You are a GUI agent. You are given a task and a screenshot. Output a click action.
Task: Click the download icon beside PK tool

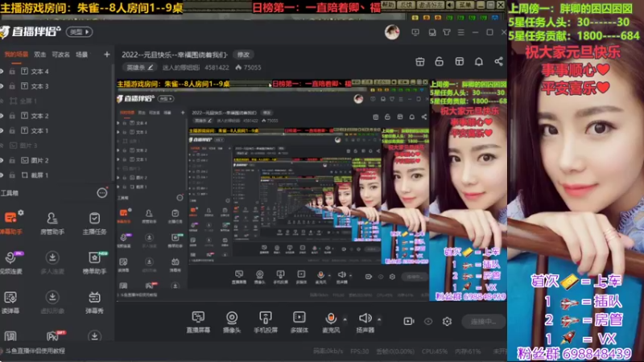tap(94, 336)
